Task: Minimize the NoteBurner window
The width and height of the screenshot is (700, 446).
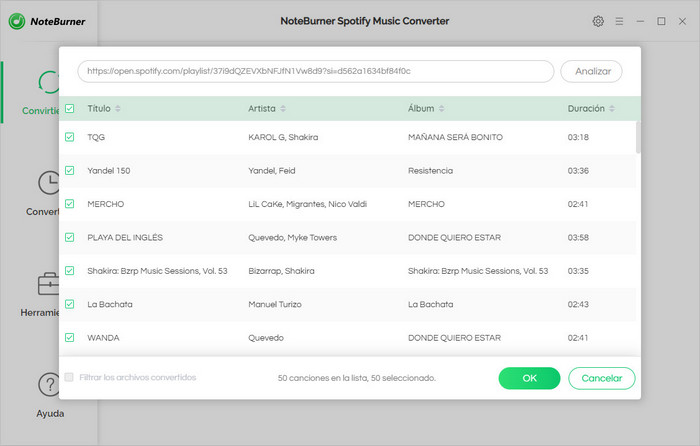Action: point(640,21)
